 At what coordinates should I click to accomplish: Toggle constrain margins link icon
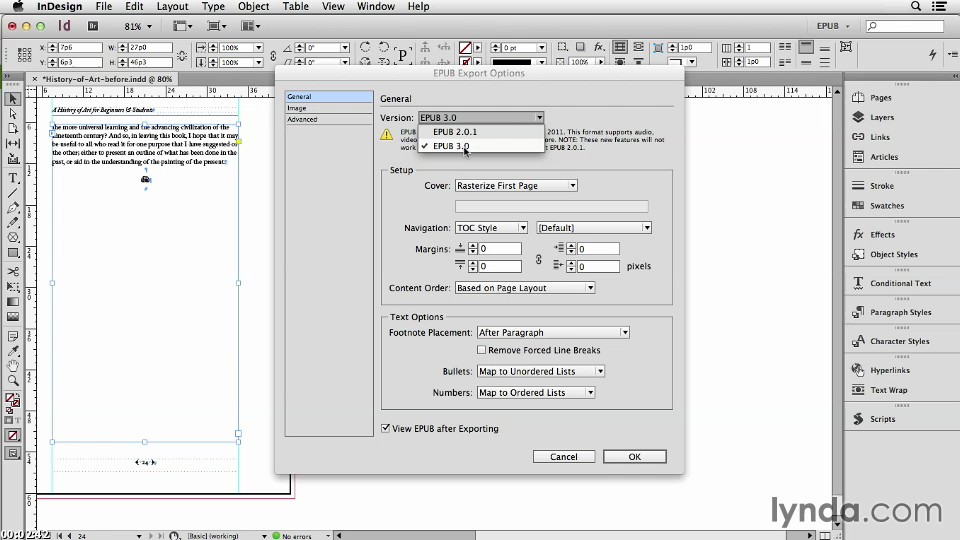pyautogui.click(x=538, y=260)
